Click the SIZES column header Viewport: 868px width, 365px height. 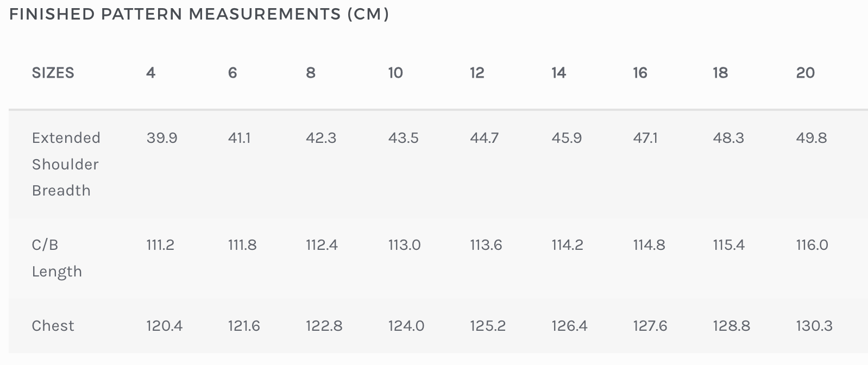(53, 73)
